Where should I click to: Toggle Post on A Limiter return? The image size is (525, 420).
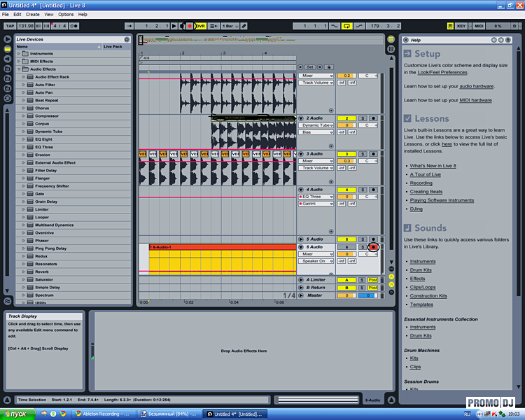[372, 280]
